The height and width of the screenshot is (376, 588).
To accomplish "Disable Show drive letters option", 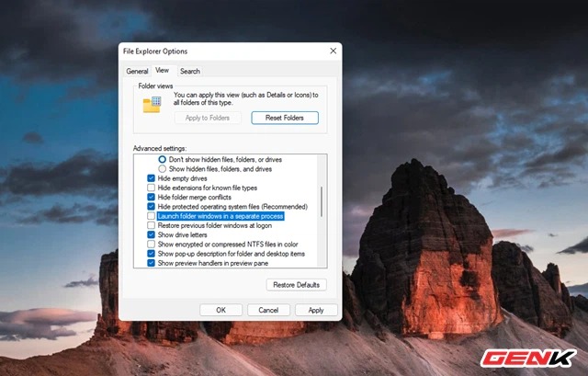I will tap(152, 234).
